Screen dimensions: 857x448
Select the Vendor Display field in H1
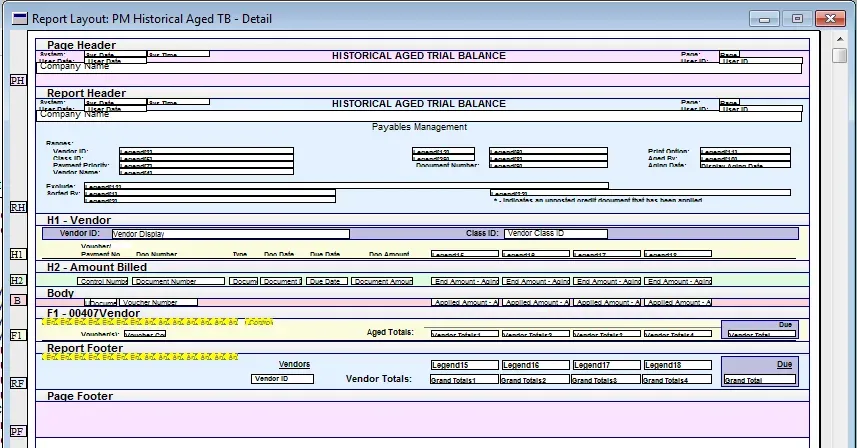[229, 234]
